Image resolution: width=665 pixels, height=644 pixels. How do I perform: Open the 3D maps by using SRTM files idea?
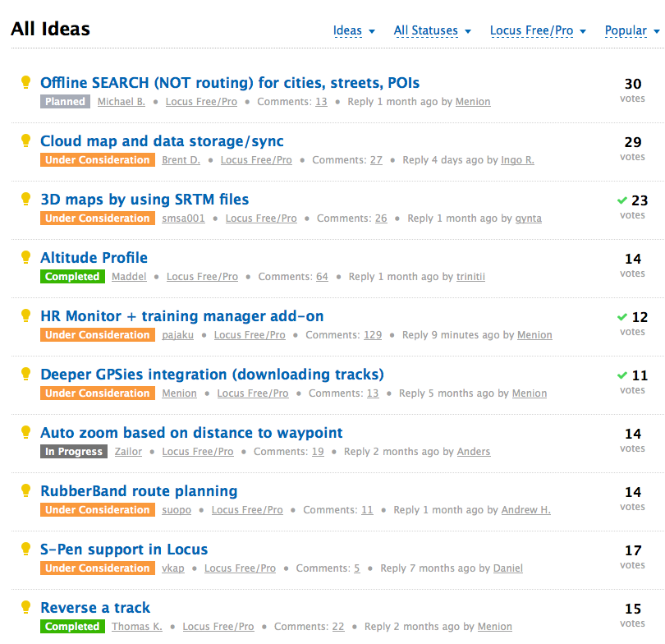[x=144, y=200]
